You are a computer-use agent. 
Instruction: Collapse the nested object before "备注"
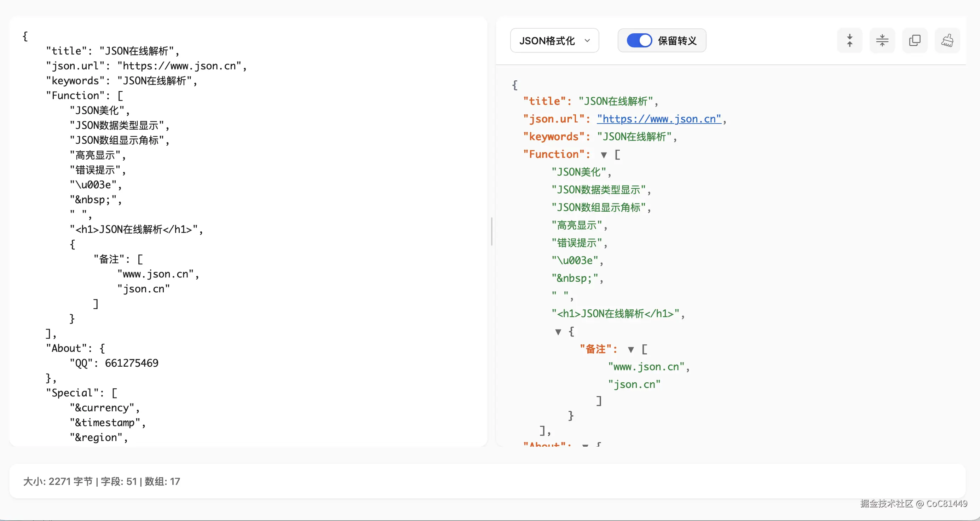(x=558, y=332)
